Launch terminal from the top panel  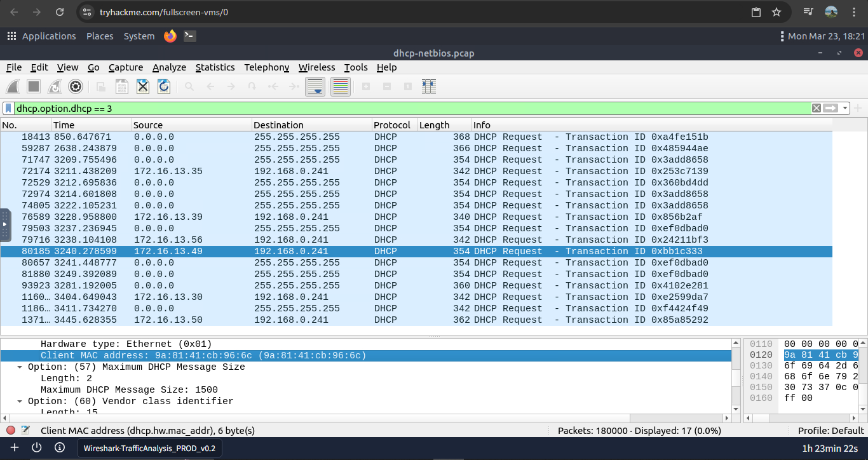[x=189, y=36]
